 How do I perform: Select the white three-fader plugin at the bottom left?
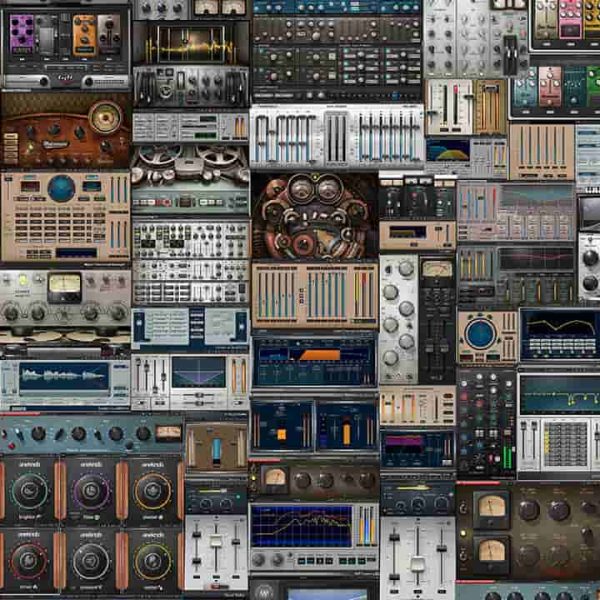(216, 553)
